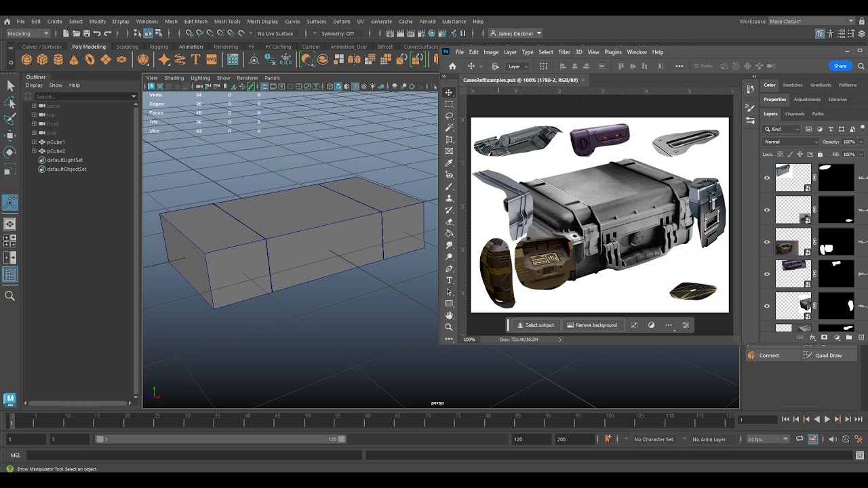Select the Hand tool in Photoshop
868x488 pixels.
pos(449,315)
